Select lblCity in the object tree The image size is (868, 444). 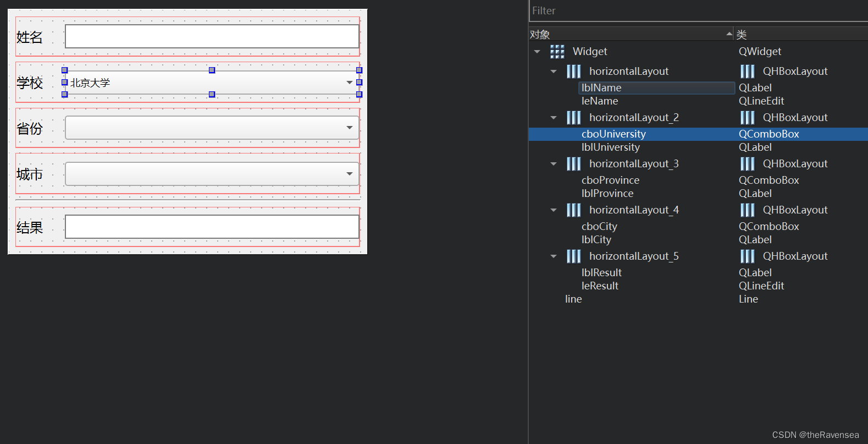coord(596,240)
